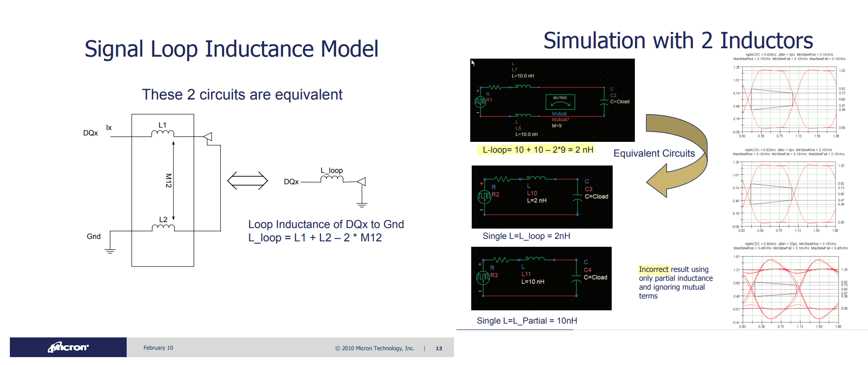This screenshot has height=365, width=868.
Task: Click the slide number 13
Action: tap(439, 348)
